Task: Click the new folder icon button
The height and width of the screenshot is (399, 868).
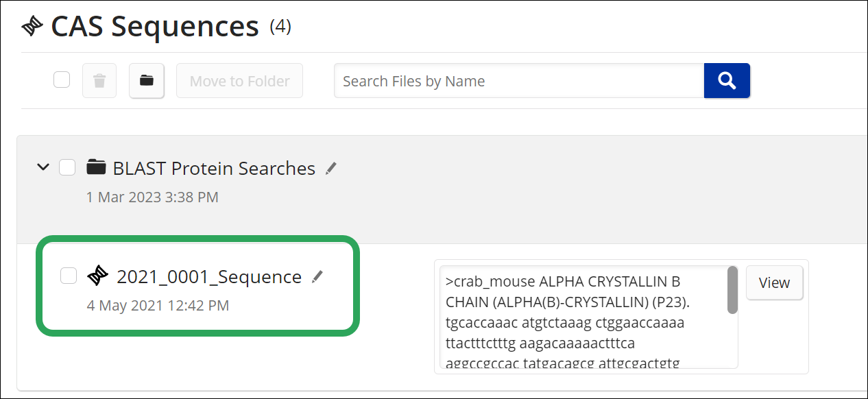Action: click(x=147, y=81)
